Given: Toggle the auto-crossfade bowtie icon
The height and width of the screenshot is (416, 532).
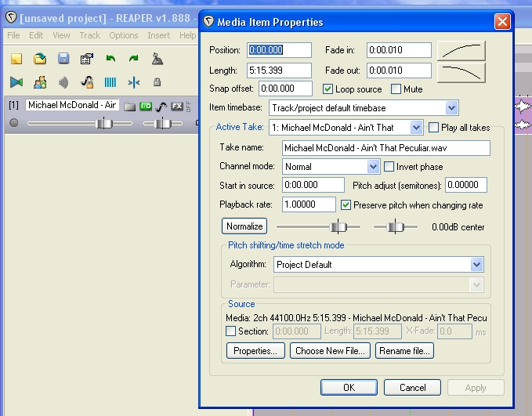Looking at the screenshot, I should [x=16, y=82].
